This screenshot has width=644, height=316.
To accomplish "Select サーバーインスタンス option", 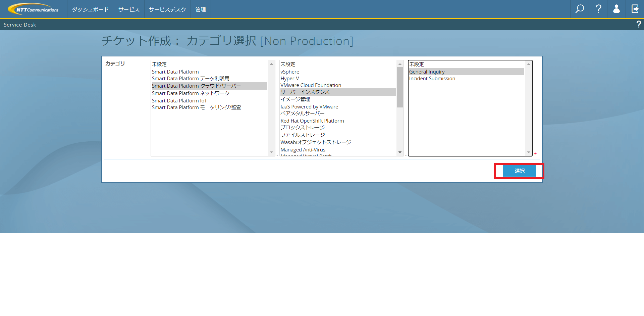I will click(338, 92).
